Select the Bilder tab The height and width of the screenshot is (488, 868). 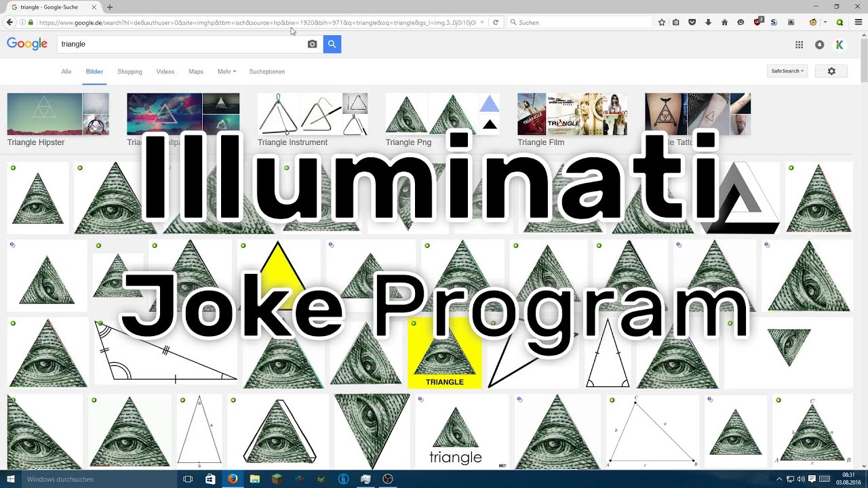94,71
